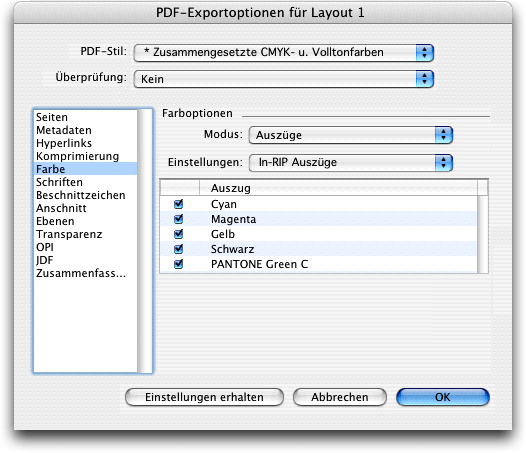Uncheck the Magenta separation checkbox
The width and height of the screenshot is (526, 453).
178,219
